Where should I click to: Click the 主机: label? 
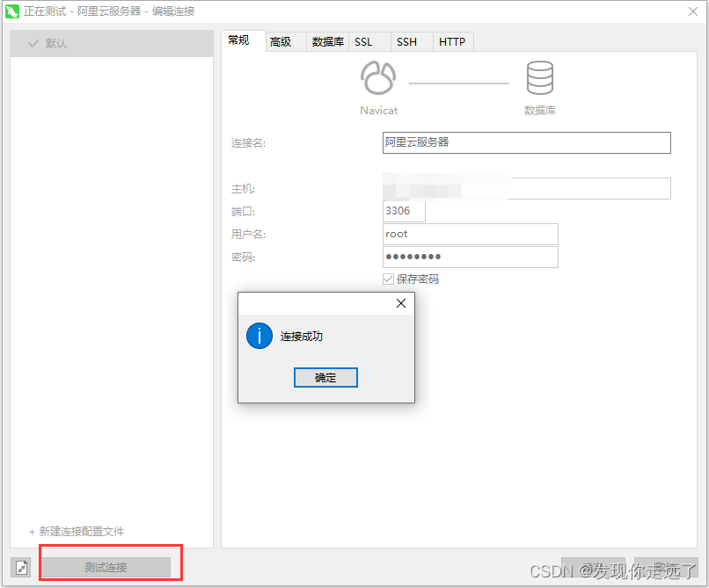point(244,189)
